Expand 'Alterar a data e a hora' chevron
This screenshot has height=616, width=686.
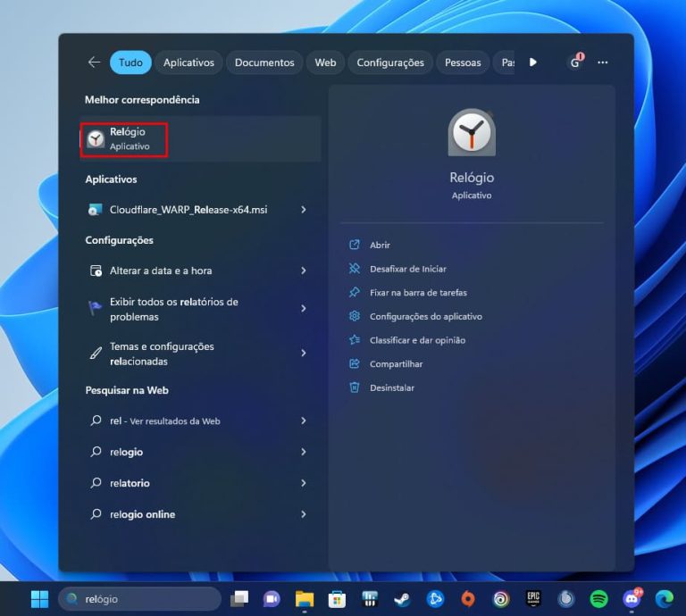304,271
